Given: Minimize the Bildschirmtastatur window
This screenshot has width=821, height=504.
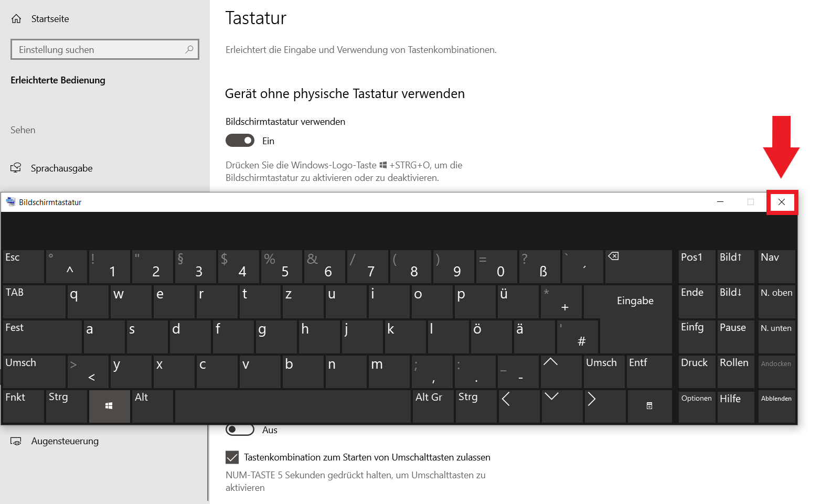Looking at the screenshot, I should point(720,202).
